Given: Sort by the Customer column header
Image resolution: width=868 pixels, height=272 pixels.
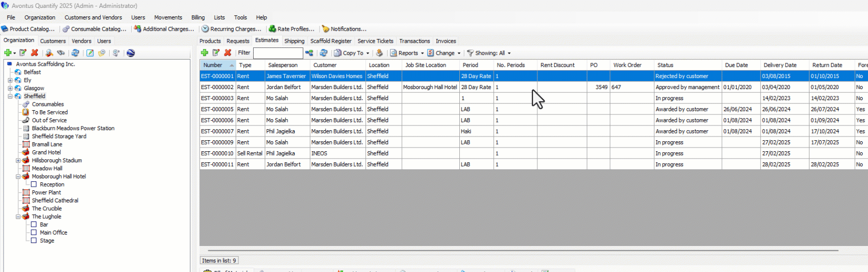Looking at the screenshot, I should pos(325,65).
